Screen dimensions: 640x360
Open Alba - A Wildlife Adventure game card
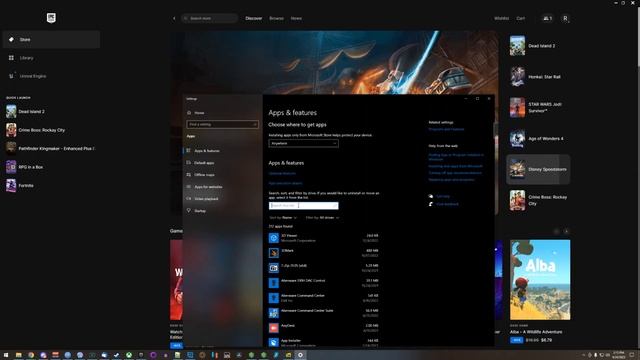[540, 291]
